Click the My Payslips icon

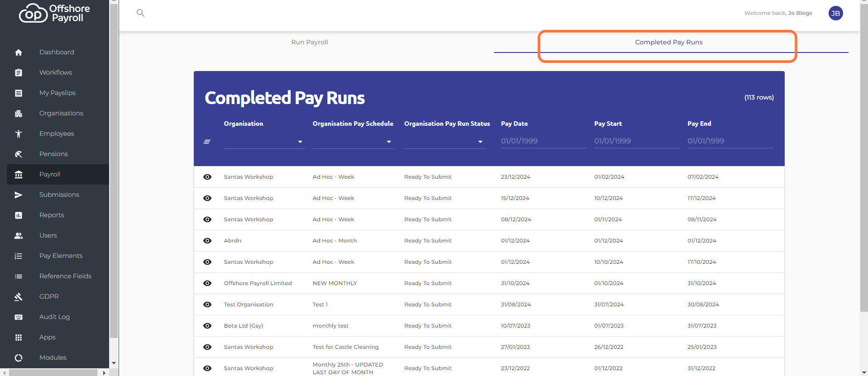pyautogui.click(x=19, y=93)
